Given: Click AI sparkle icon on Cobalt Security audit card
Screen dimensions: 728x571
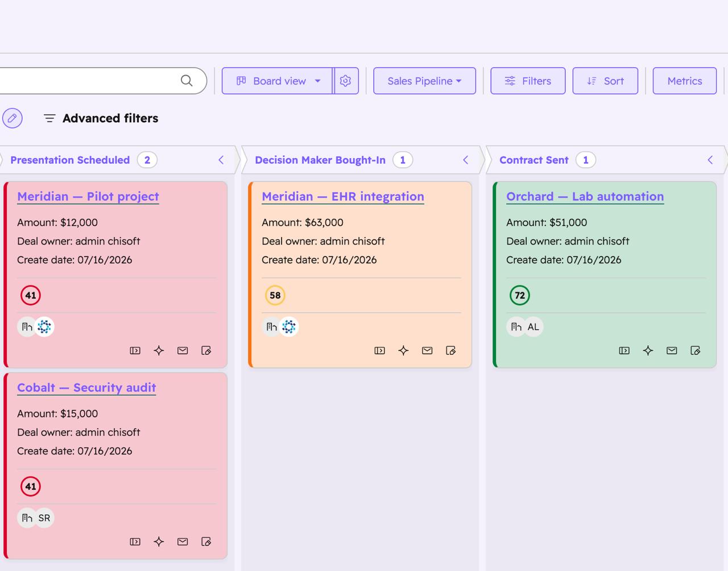Looking at the screenshot, I should 159,541.
